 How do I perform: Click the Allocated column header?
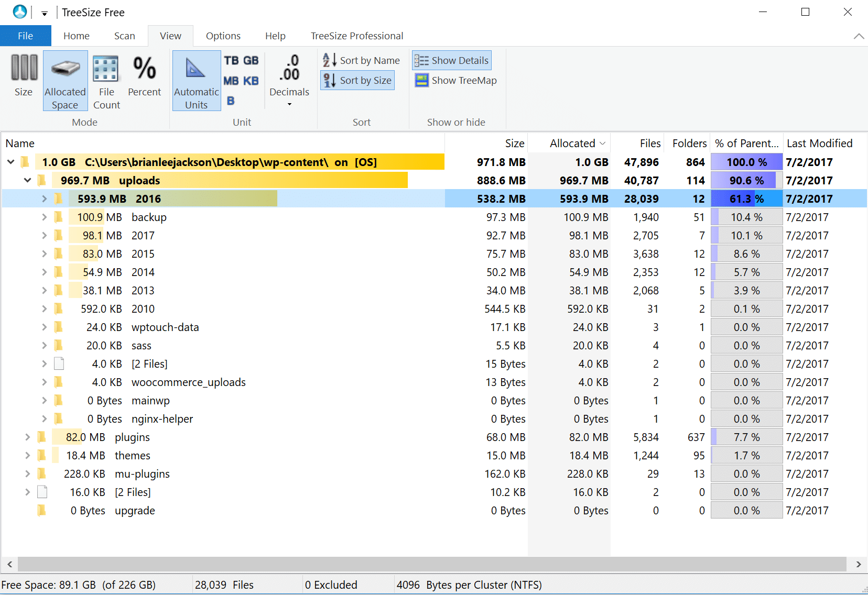[573, 143]
